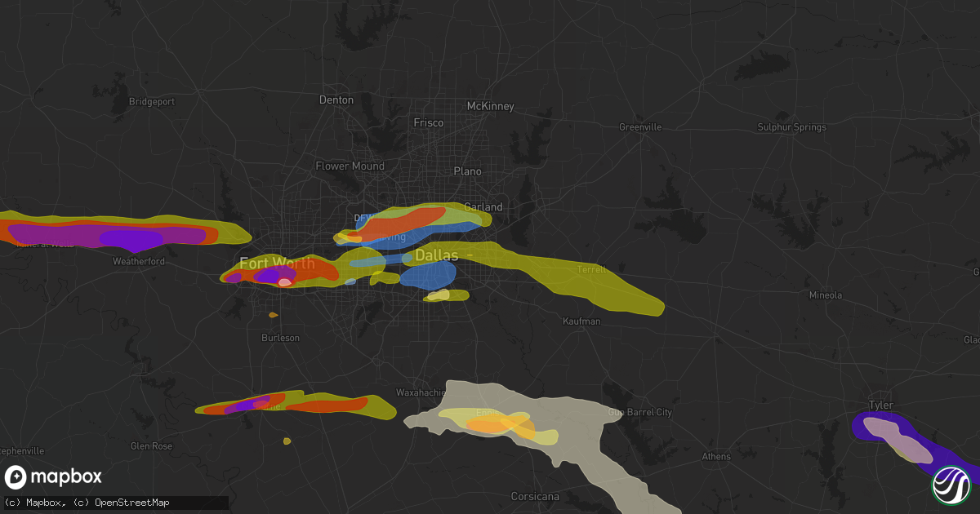
Task: Select the Denton label on the map
Action: (x=336, y=100)
